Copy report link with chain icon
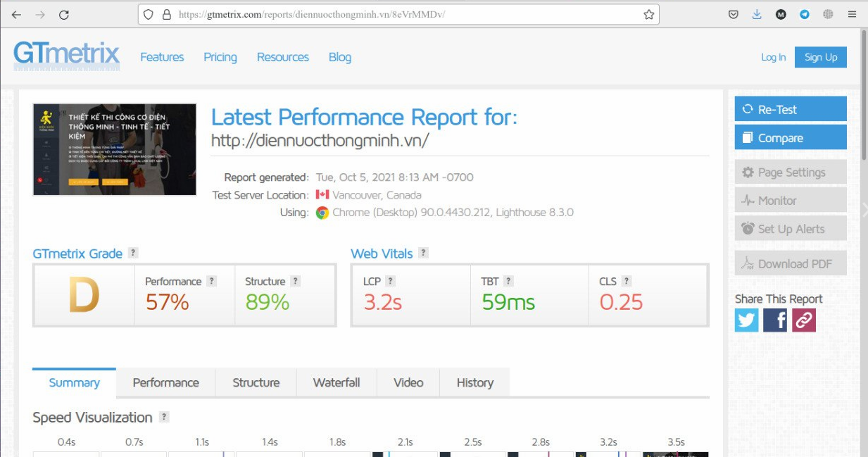This screenshot has height=457, width=868. [x=804, y=320]
